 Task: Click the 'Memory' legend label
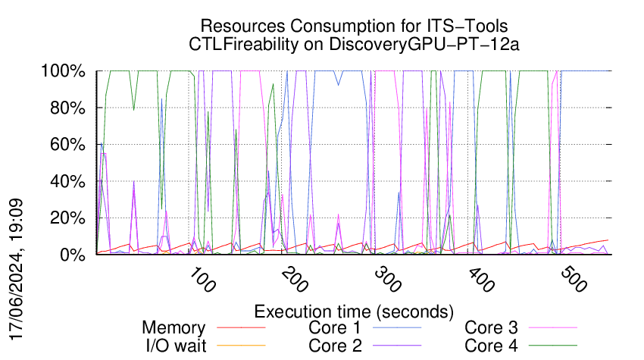point(174,327)
